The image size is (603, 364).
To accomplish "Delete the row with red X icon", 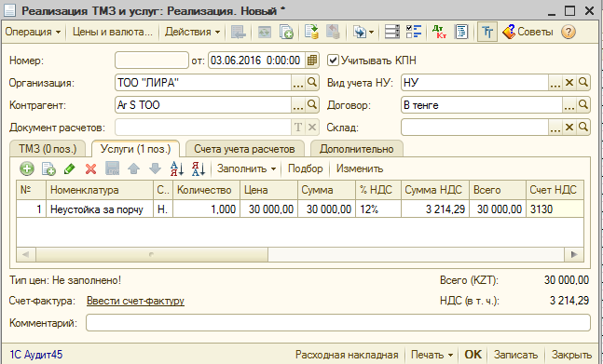I will [x=90, y=169].
